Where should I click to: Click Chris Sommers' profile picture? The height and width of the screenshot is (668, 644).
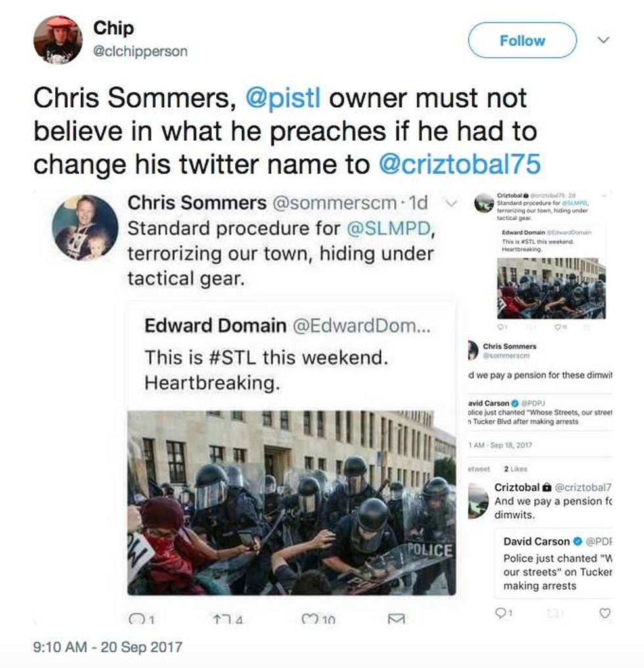(x=85, y=227)
